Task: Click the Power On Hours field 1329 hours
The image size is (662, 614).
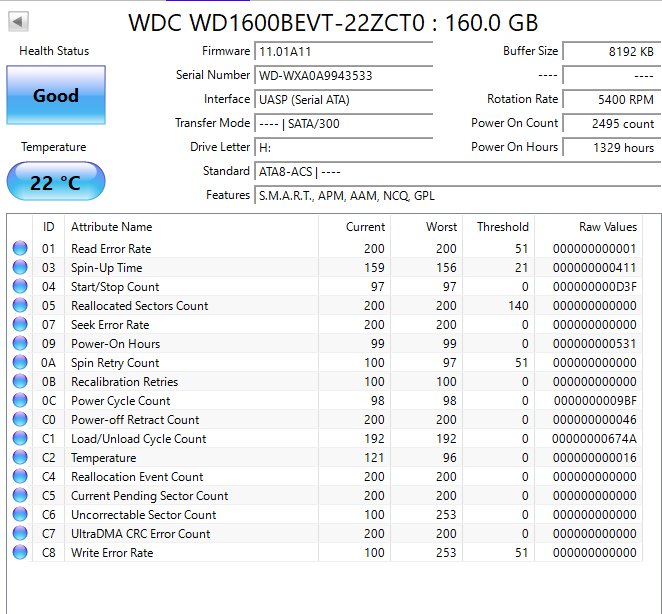Action: click(612, 147)
